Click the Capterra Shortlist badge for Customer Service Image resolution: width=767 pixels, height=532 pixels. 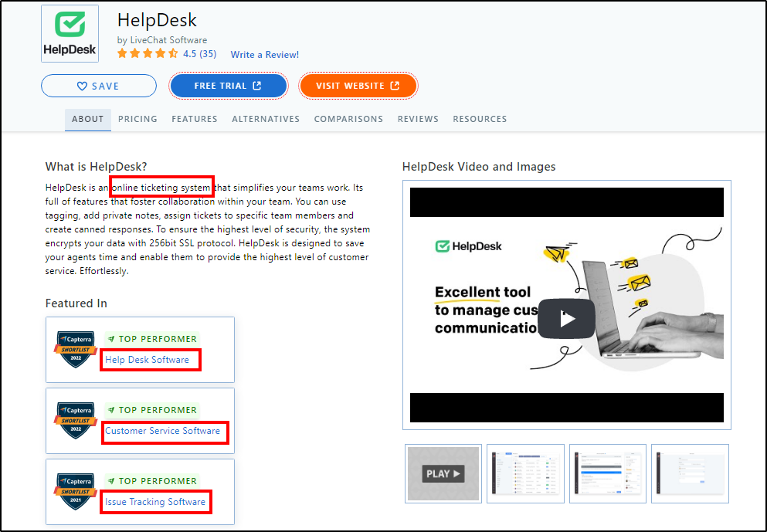pos(75,420)
